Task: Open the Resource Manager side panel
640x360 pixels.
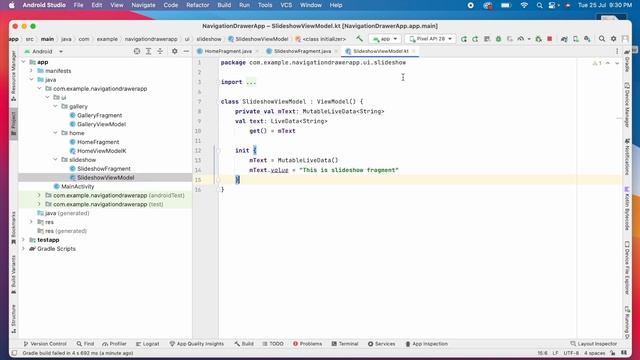Action: coord(13,76)
